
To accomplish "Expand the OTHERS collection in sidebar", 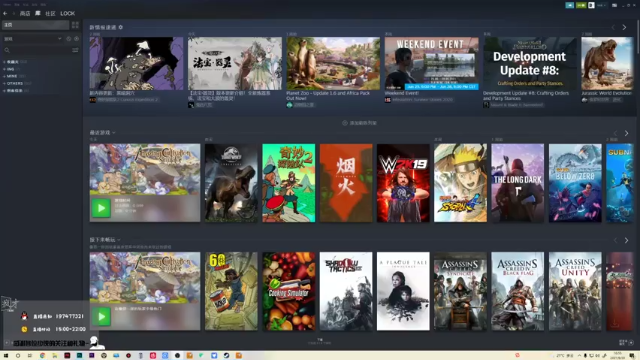I will 15,83.
